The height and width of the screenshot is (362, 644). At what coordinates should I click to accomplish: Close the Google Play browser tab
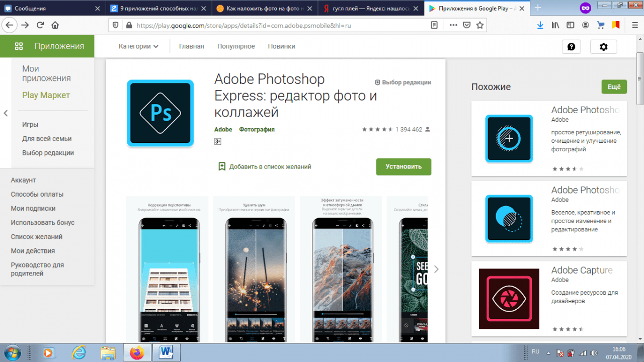[521, 8]
